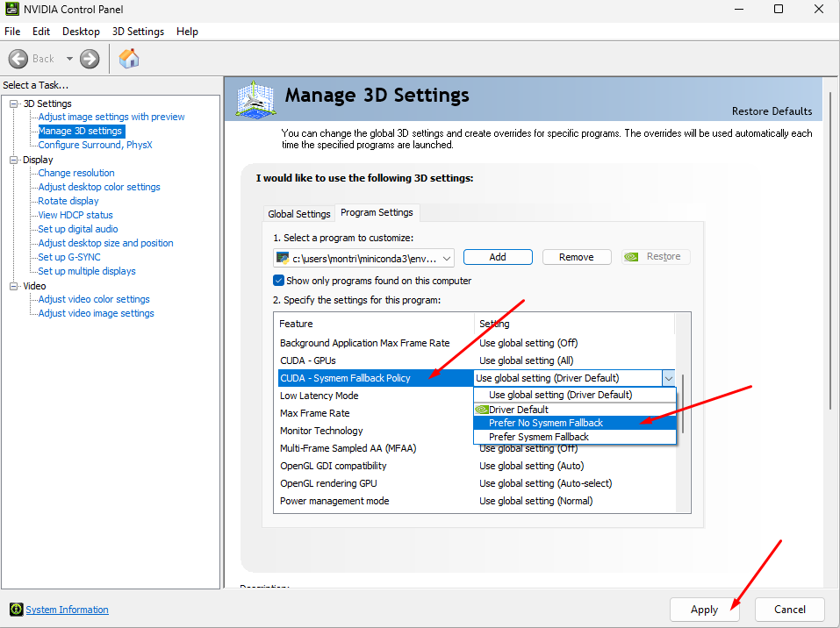Switch to the Global Settings tab

coord(298,214)
